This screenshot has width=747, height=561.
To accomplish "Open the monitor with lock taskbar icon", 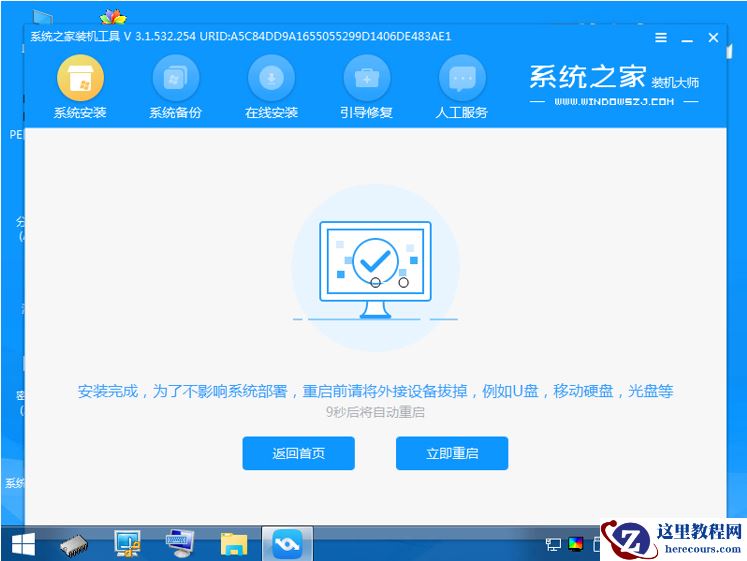I will (127, 544).
